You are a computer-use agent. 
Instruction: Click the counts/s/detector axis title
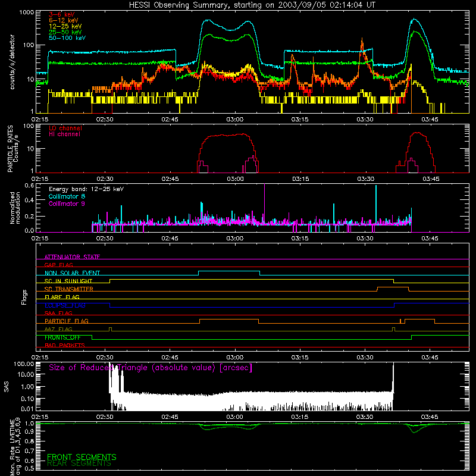click(x=12, y=62)
